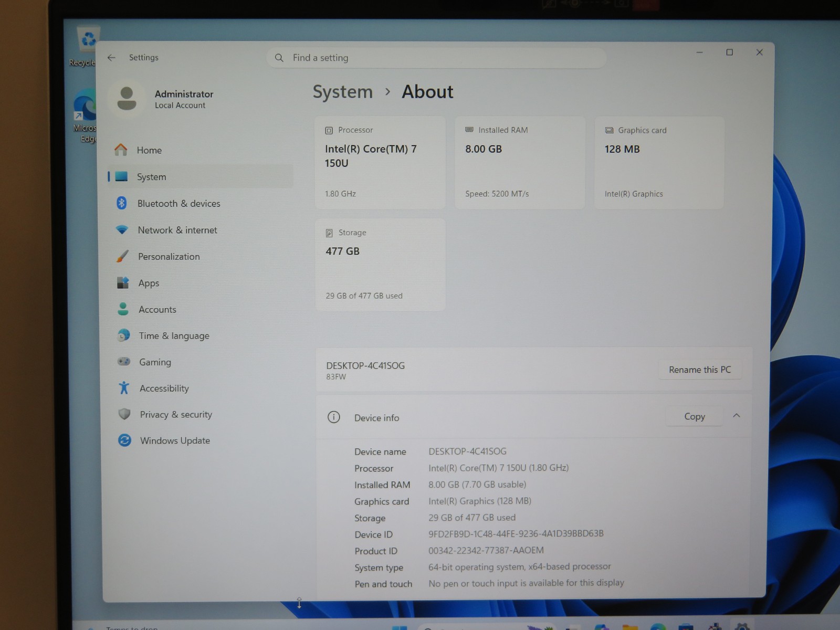Click the 477 GB storage value
840x630 pixels.
[x=342, y=251]
